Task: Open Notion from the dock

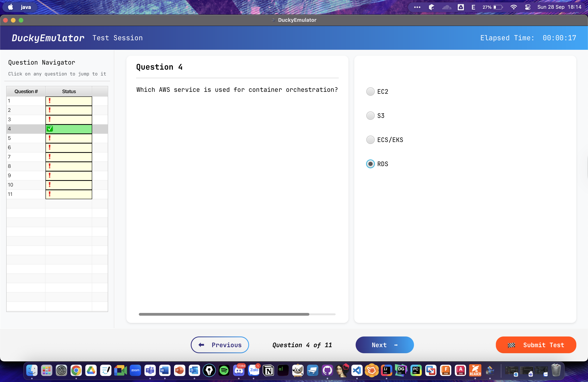Action: [268, 370]
